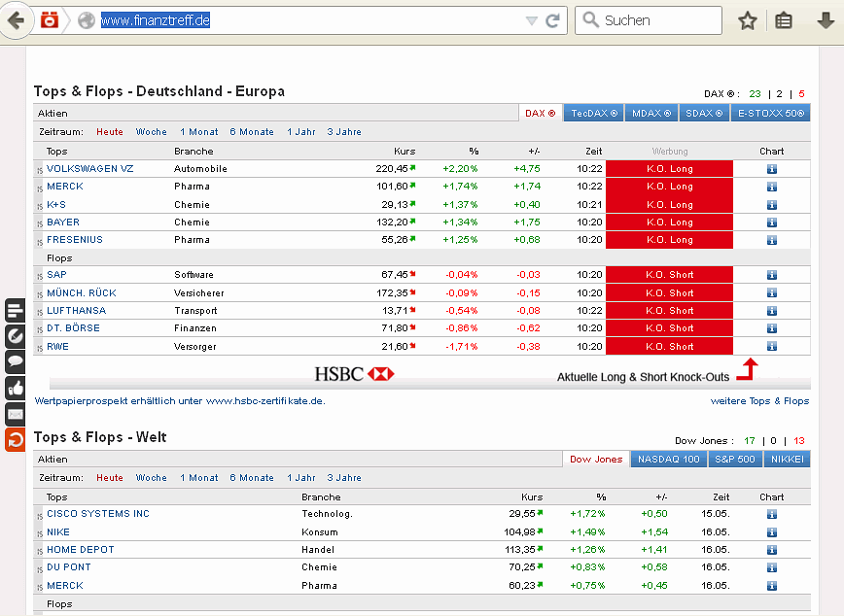Open the downloads arrow icon
The height and width of the screenshot is (616, 844).
[x=826, y=21]
